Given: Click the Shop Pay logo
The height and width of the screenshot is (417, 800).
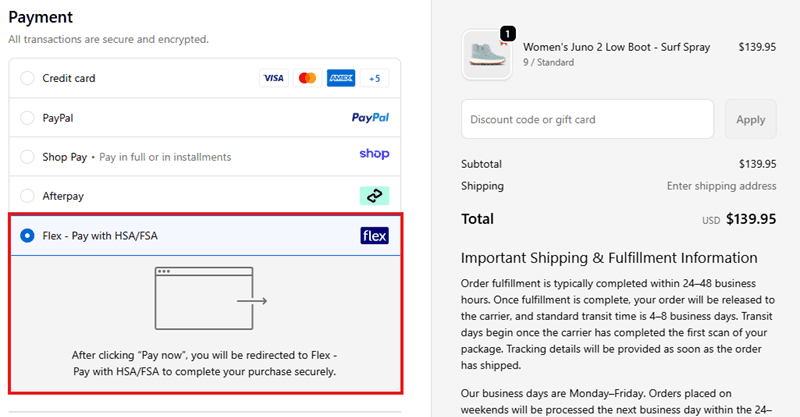Looking at the screenshot, I should 374,154.
